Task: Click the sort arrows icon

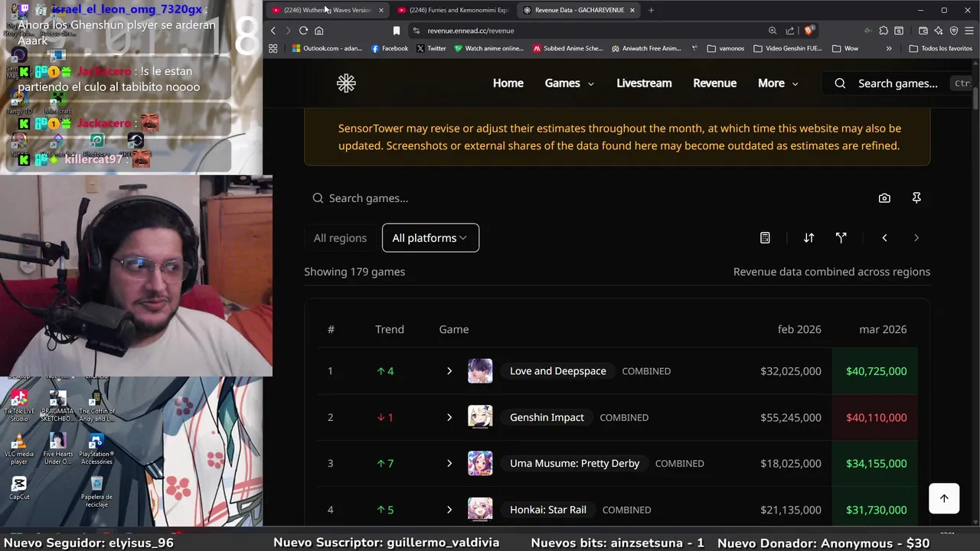Action: [x=808, y=238]
